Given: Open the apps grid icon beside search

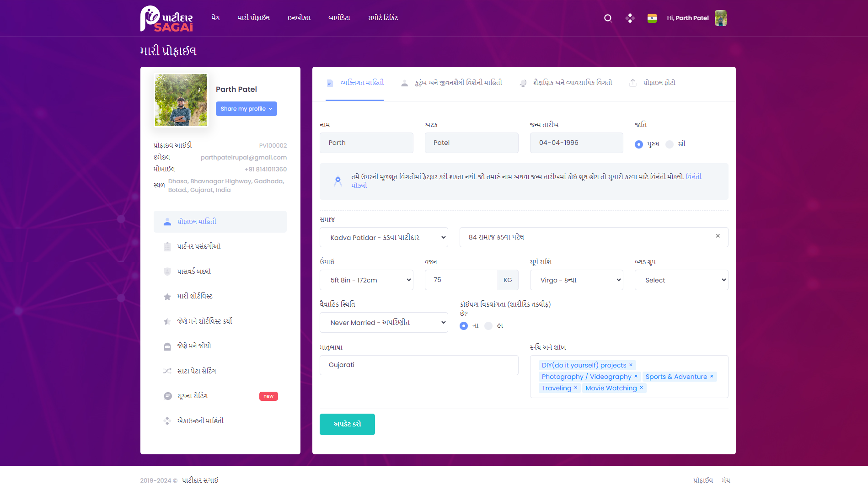Looking at the screenshot, I should point(630,18).
